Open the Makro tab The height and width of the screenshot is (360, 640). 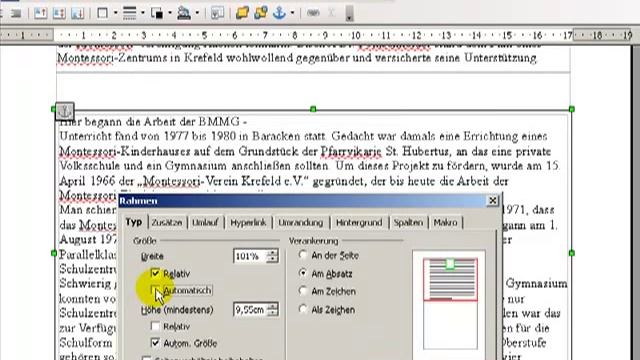coord(446,222)
